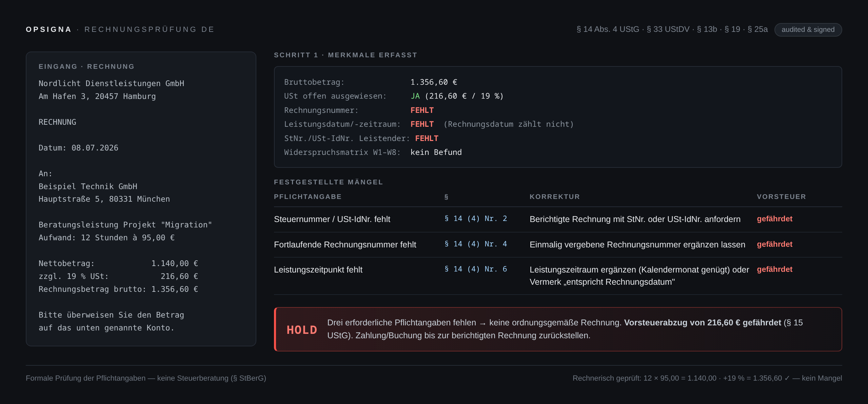Click 'gefährdet' in the Leistungszeitpunkt row
Viewport: 868px width, 404px height.
coord(774,269)
